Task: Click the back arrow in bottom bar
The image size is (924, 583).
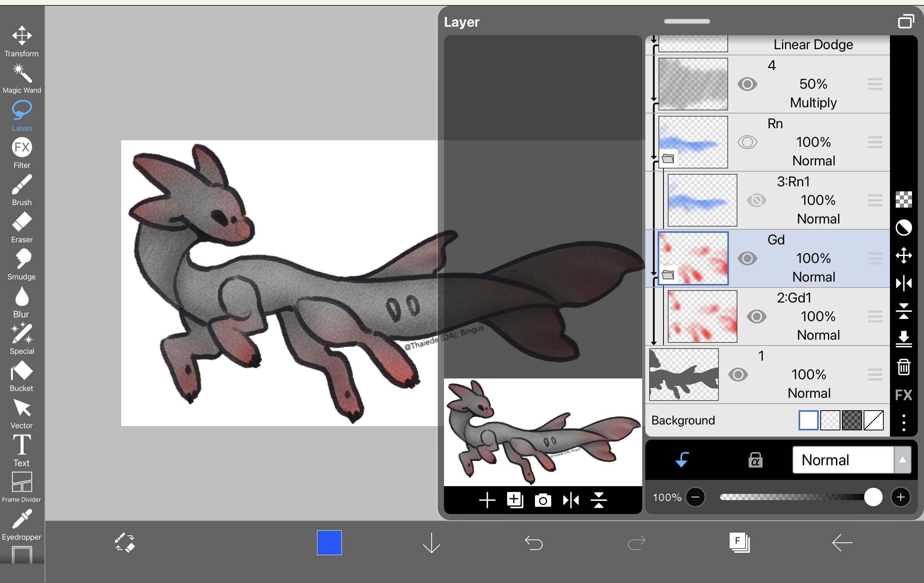Action: 842,543
